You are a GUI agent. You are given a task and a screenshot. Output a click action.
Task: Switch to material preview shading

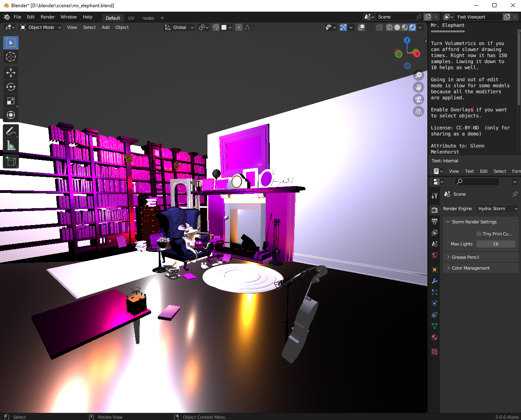405,27
